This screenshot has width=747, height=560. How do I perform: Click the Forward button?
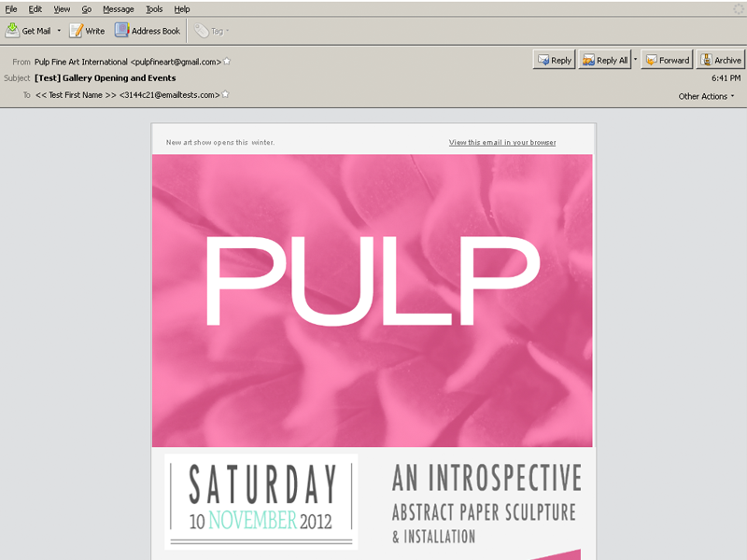[x=667, y=60]
